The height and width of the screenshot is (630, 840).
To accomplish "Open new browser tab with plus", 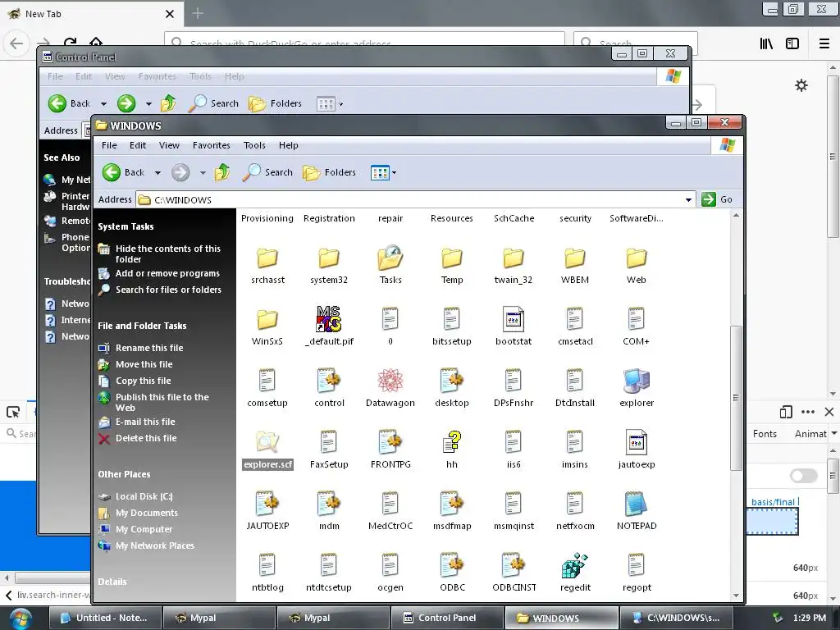I will pos(198,13).
